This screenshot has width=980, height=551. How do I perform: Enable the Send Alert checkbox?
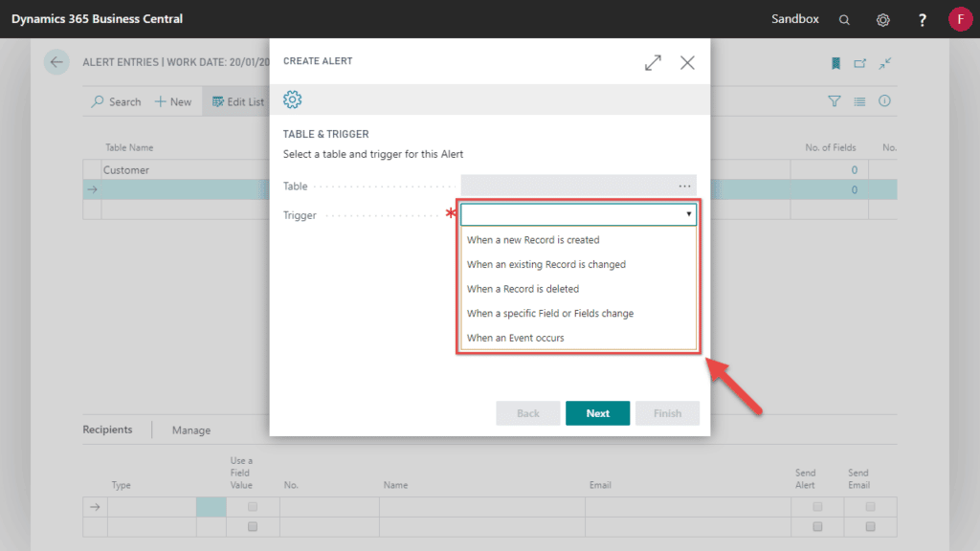tap(817, 507)
